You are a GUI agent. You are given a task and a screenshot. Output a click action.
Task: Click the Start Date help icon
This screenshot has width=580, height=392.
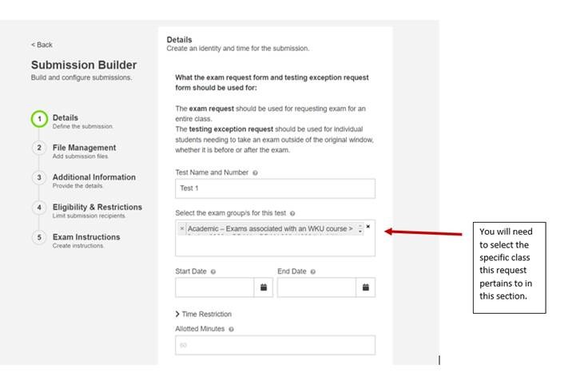coord(214,271)
